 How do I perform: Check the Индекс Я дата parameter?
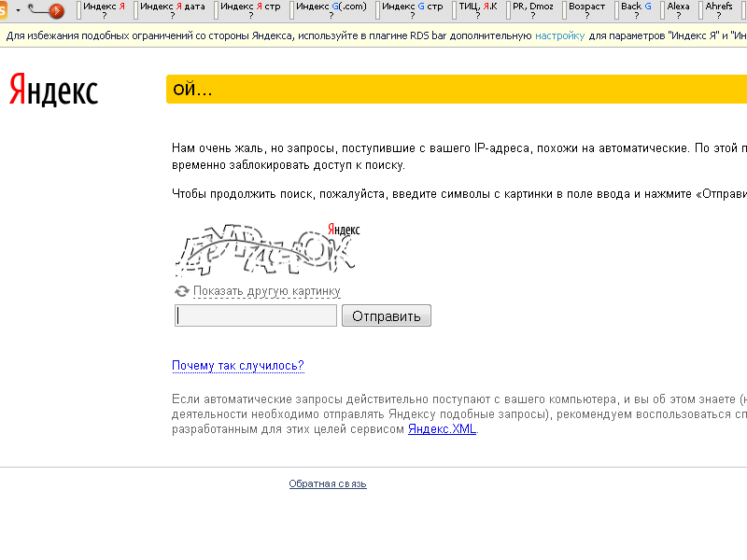point(173,10)
